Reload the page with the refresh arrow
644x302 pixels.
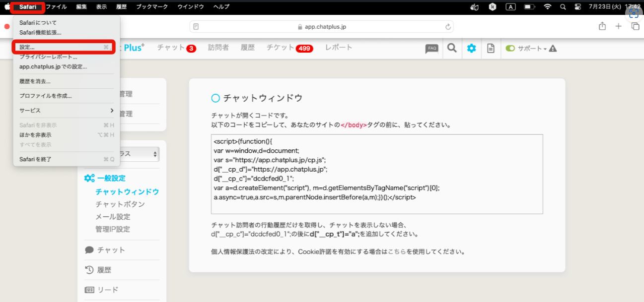click(x=448, y=27)
